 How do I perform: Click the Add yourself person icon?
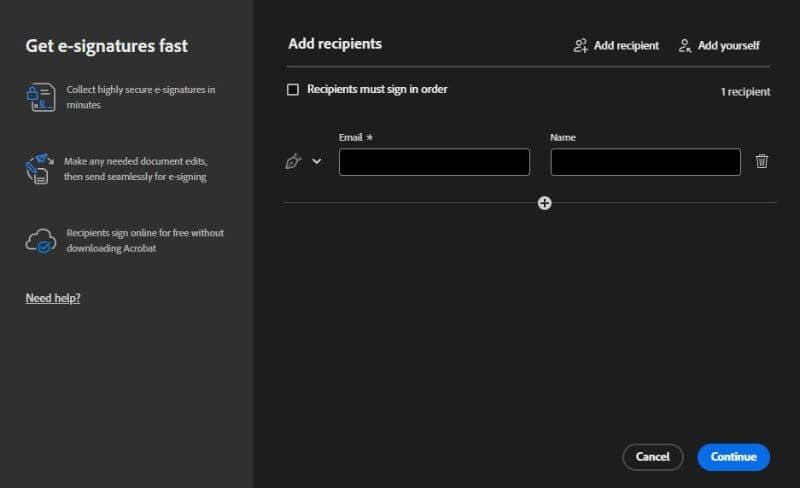pos(685,45)
